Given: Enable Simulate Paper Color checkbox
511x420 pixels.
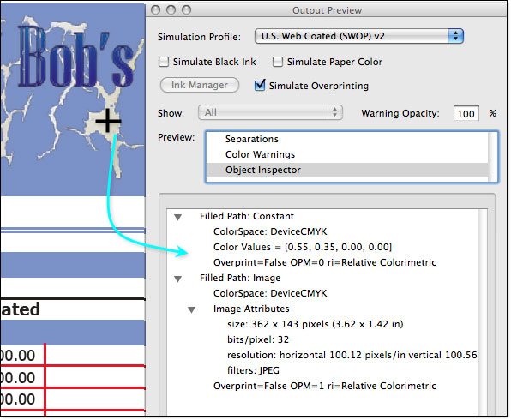Looking at the screenshot, I should click(277, 62).
